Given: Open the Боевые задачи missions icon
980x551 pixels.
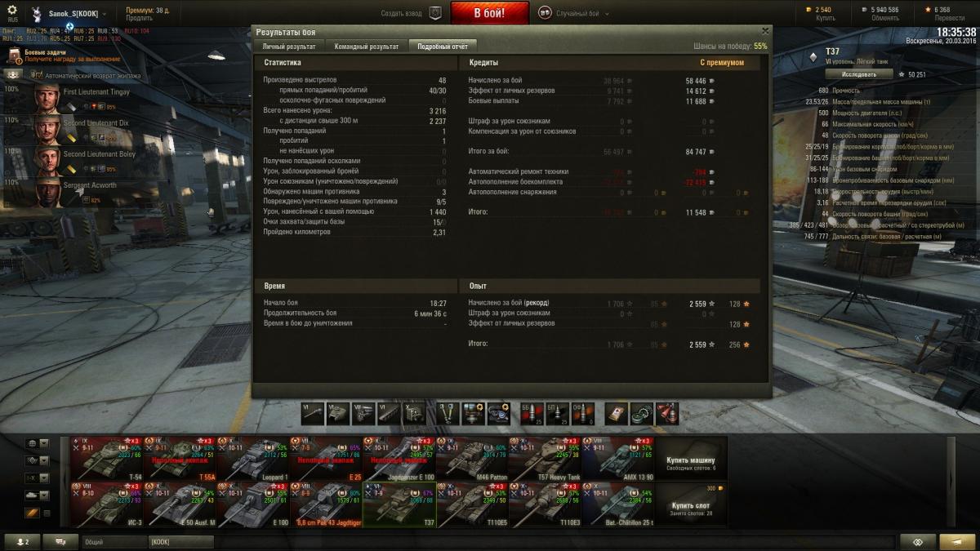Looking at the screenshot, I should [15, 56].
